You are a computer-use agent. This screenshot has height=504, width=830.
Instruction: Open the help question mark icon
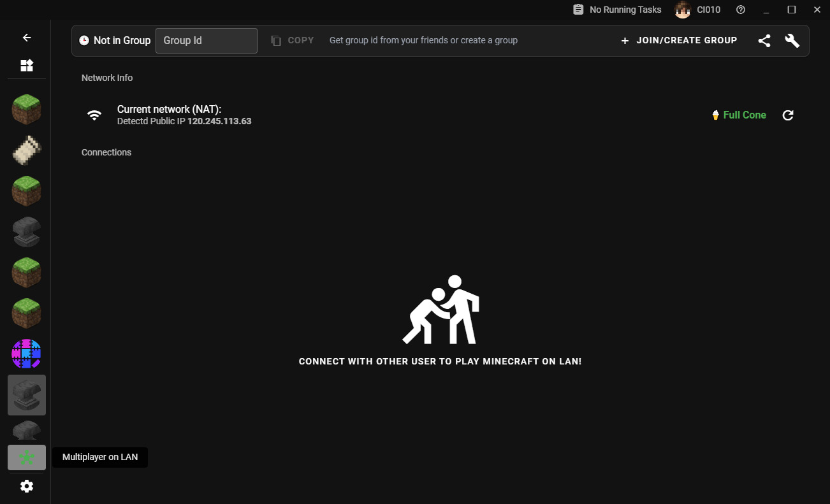[x=741, y=10]
